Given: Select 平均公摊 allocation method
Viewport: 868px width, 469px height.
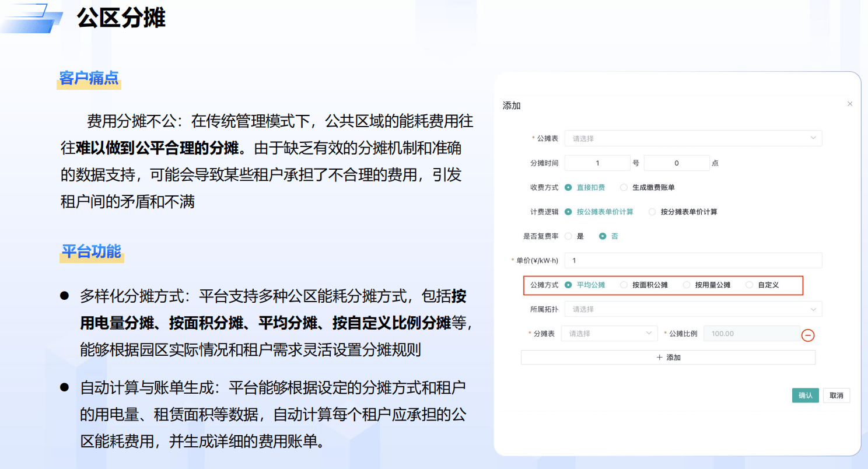Looking at the screenshot, I should point(585,285).
